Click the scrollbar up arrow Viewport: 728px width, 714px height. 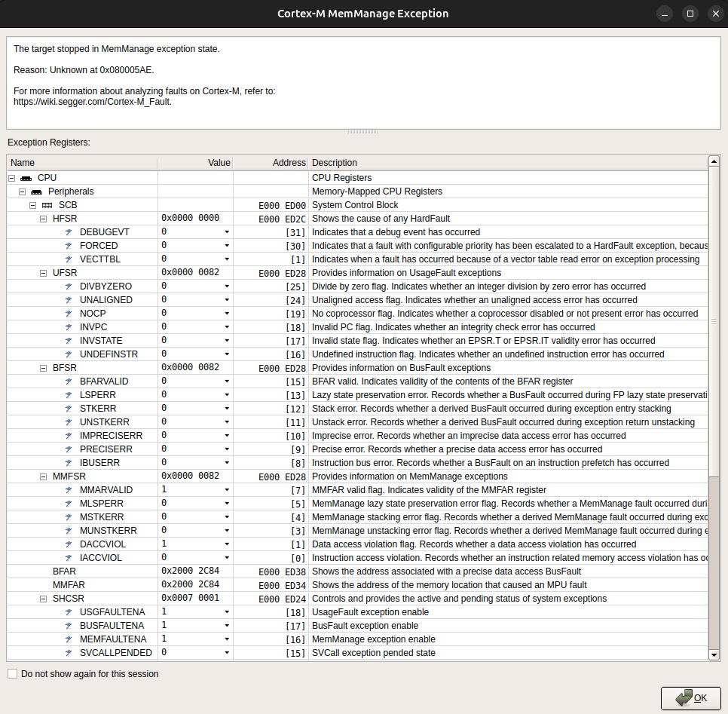coord(714,161)
